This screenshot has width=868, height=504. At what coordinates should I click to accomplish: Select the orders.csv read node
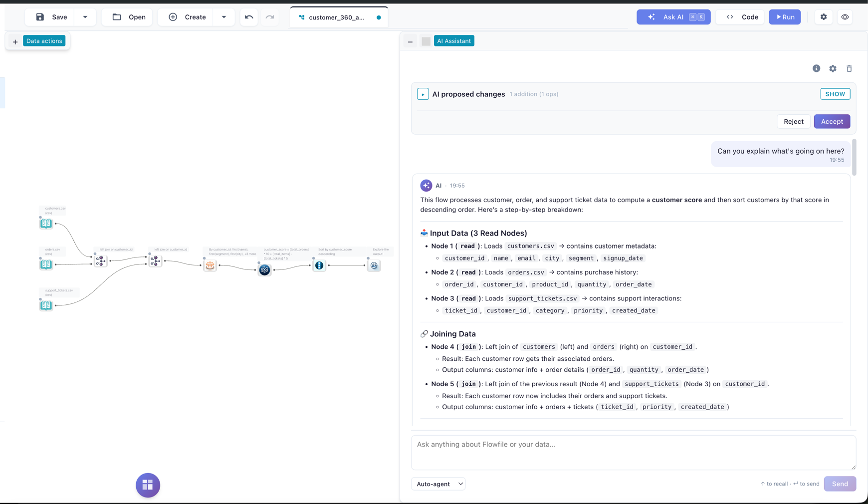(x=46, y=264)
